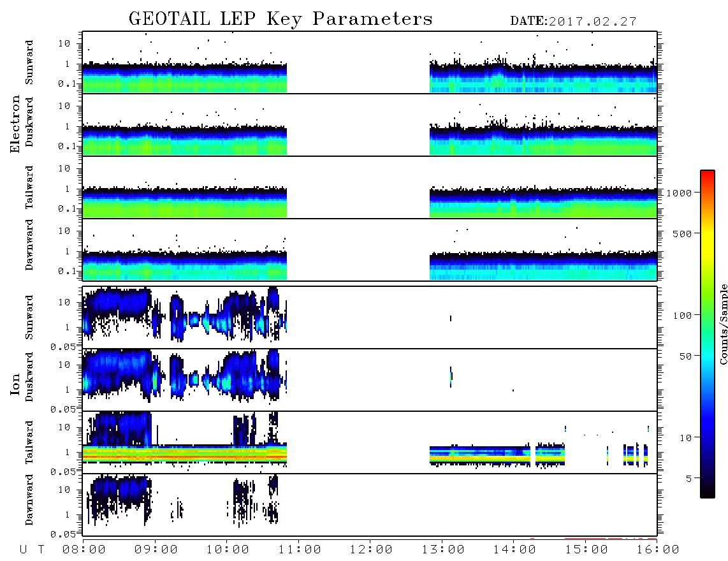Click the Electron Dawnward spectrogram after 13:00
Screen dimensions: 728x561
(543, 265)
